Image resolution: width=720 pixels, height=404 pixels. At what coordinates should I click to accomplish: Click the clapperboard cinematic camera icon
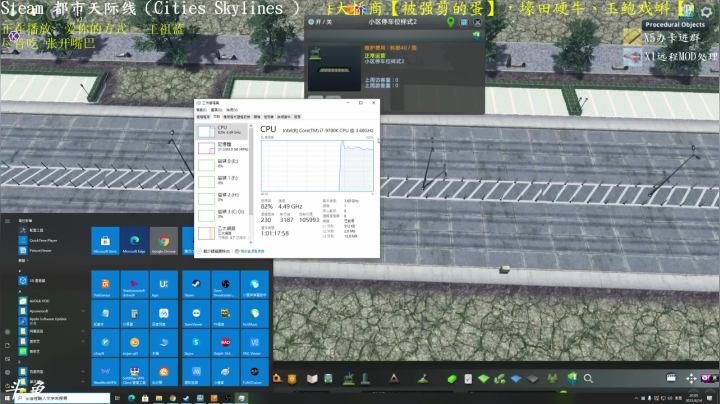click(671, 378)
